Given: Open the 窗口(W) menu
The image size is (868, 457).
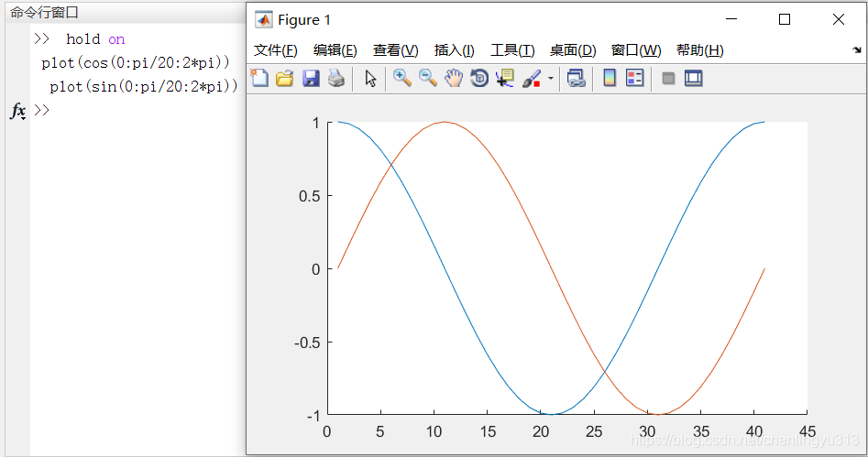Looking at the screenshot, I should coord(636,50).
